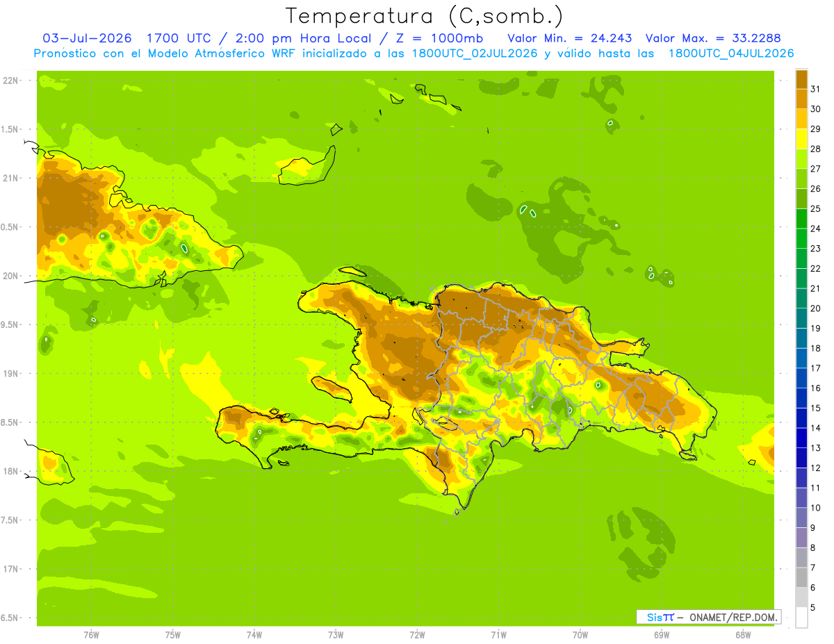Click longitude axis label "70W"
This screenshot has width=834, height=644.
(x=580, y=635)
